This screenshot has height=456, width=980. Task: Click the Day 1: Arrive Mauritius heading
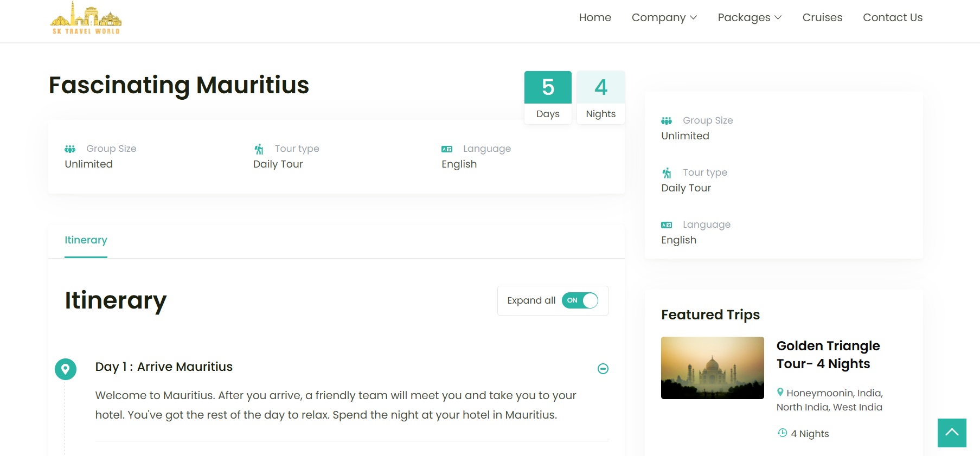(164, 367)
